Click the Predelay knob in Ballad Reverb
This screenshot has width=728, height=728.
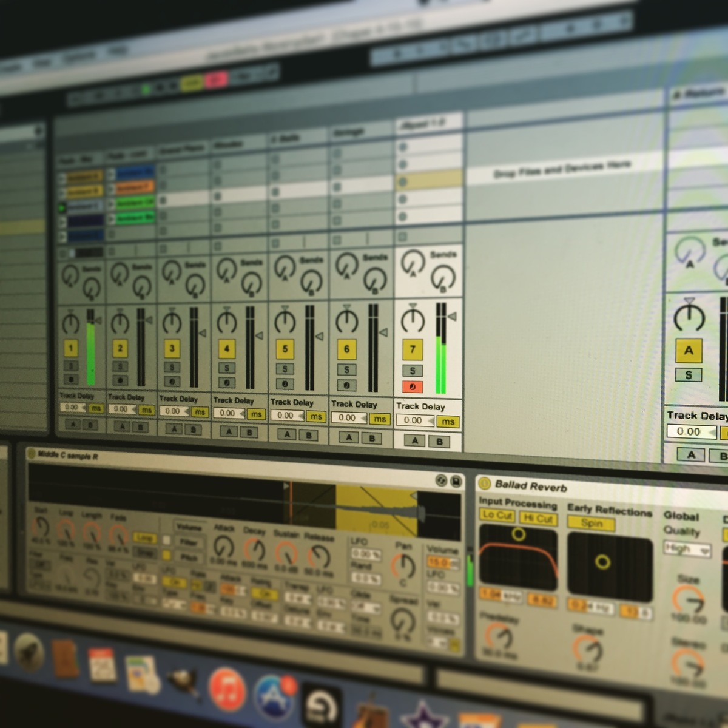[x=499, y=636]
